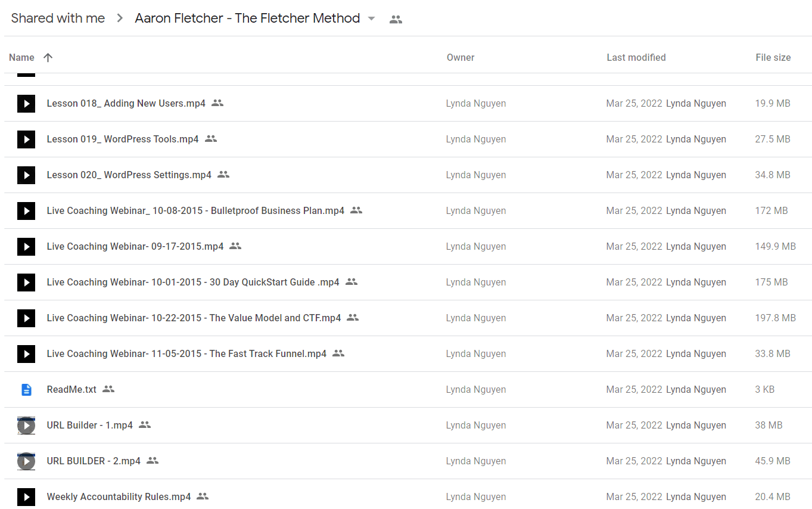Click the 19.9 MB file size value
Screen dimensions: 812x509
(773, 104)
